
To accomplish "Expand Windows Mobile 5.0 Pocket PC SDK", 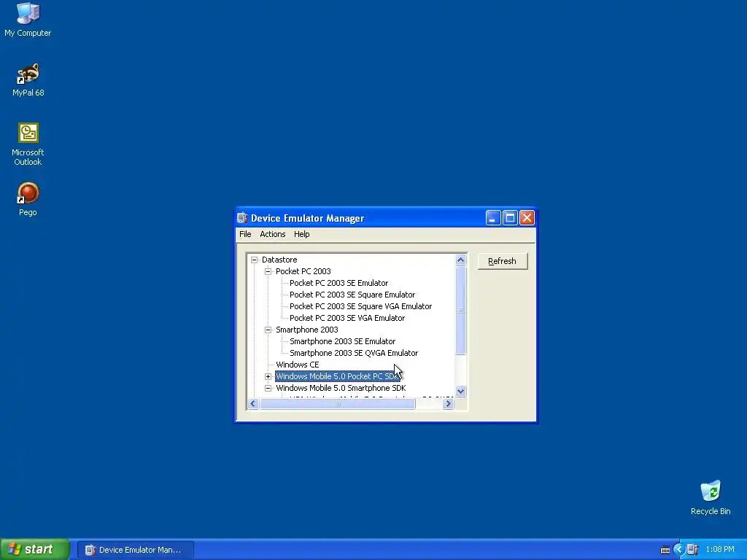I will [x=268, y=376].
